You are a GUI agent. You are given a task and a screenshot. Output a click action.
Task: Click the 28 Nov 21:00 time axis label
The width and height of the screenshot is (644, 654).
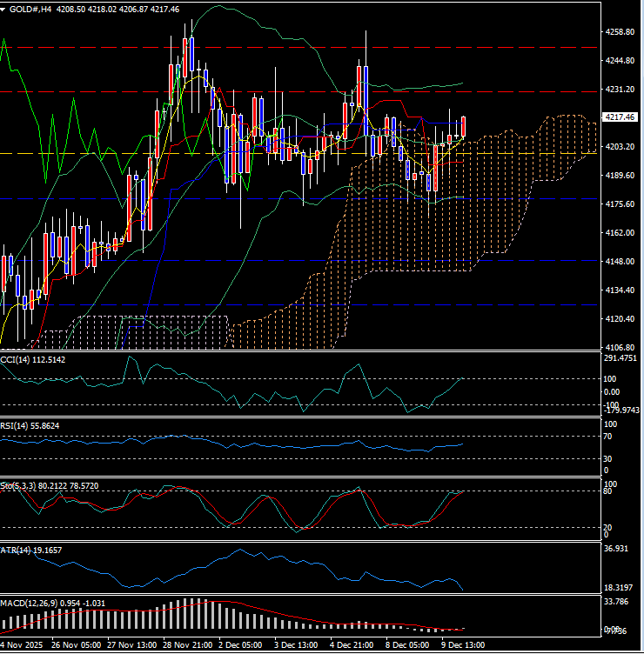pos(189,645)
